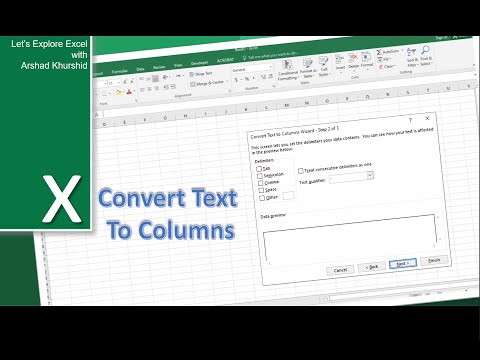Click the red Font Color icon
The height and width of the screenshot is (360, 480).
(x=129, y=91)
